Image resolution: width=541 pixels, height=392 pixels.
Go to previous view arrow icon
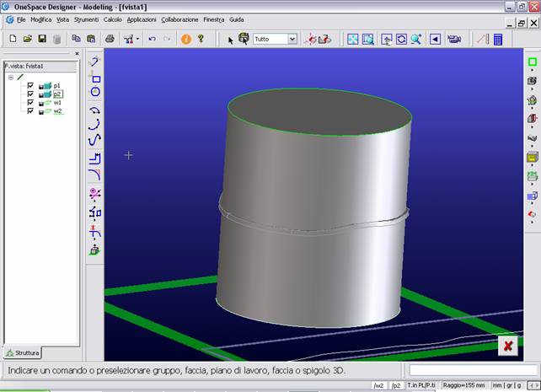point(435,39)
